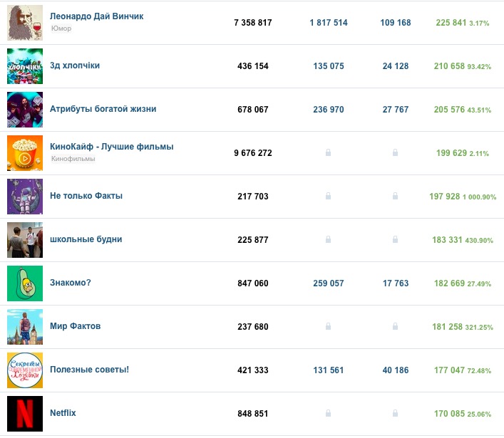Click the second lock icon in Netflix row
The image size is (504, 438).
point(396,413)
